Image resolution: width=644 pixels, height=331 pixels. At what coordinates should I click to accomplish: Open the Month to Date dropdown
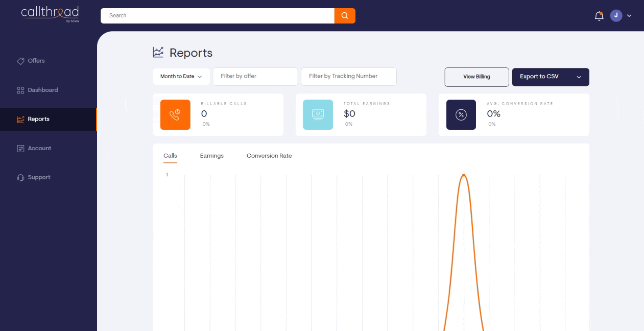[x=181, y=77]
